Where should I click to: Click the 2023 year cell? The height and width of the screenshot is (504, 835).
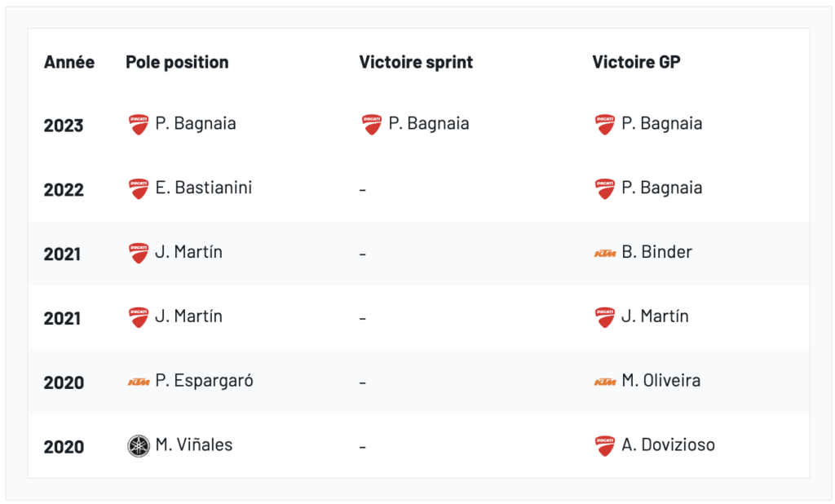click(64, 126)
